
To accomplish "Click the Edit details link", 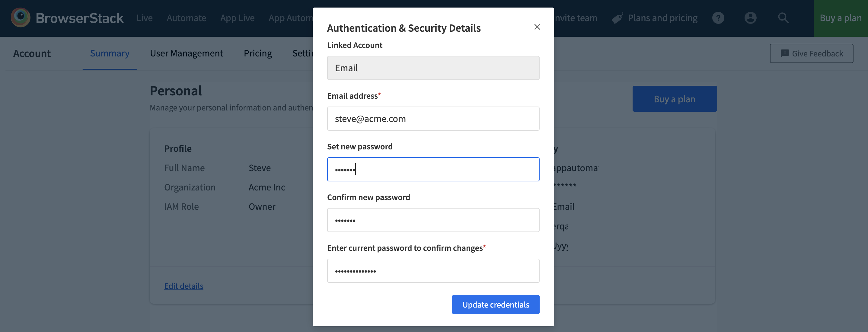I will pos(183,286).
